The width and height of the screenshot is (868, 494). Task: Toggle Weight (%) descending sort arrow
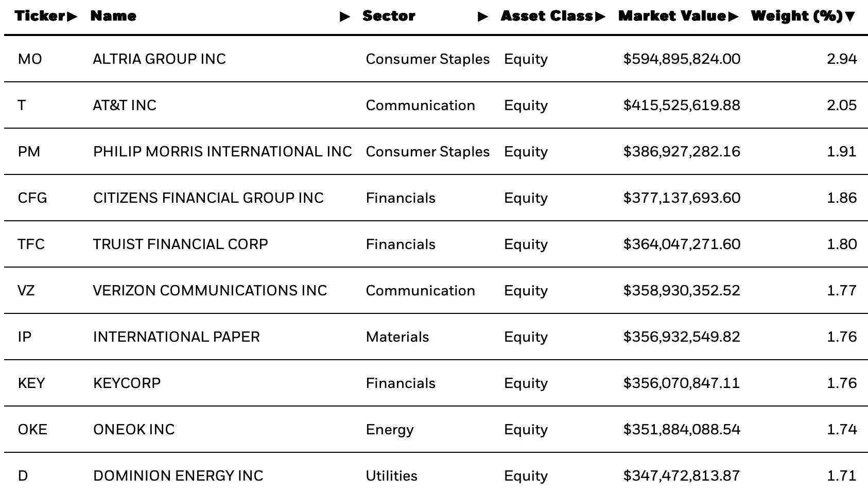tap(849, 16)
